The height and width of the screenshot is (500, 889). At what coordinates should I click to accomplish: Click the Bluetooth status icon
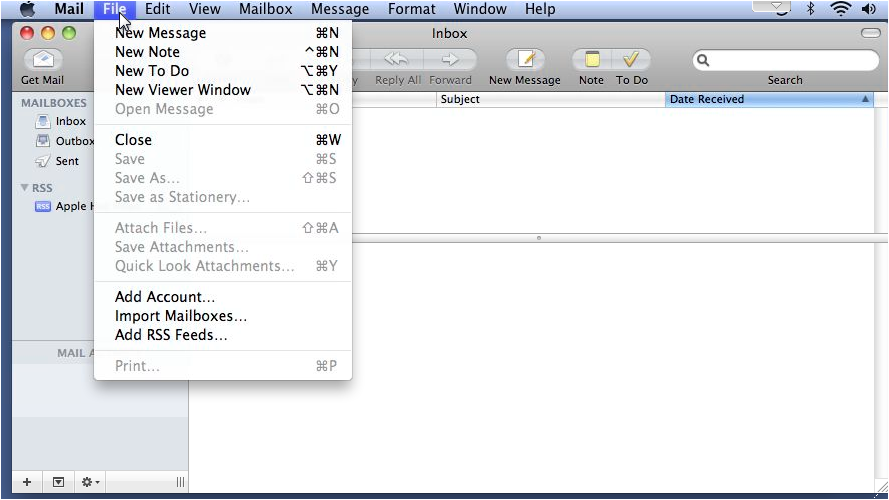point(810,9)
